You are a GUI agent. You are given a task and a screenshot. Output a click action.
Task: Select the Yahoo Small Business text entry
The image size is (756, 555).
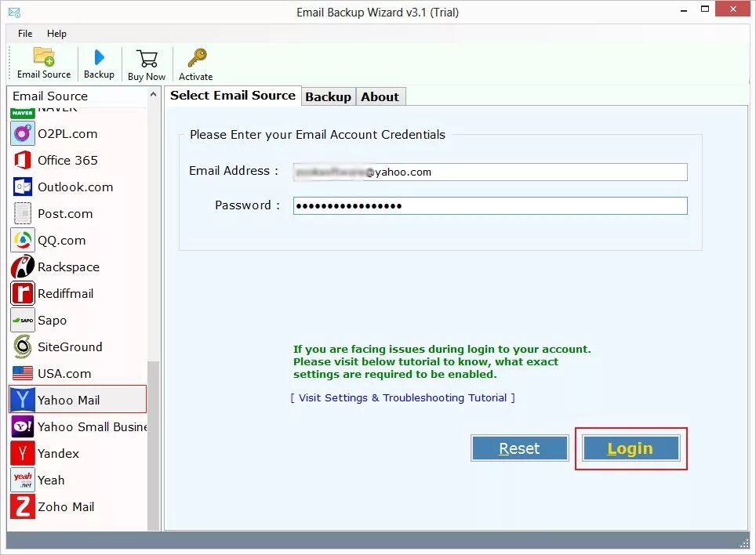click(x=92, y=427)
